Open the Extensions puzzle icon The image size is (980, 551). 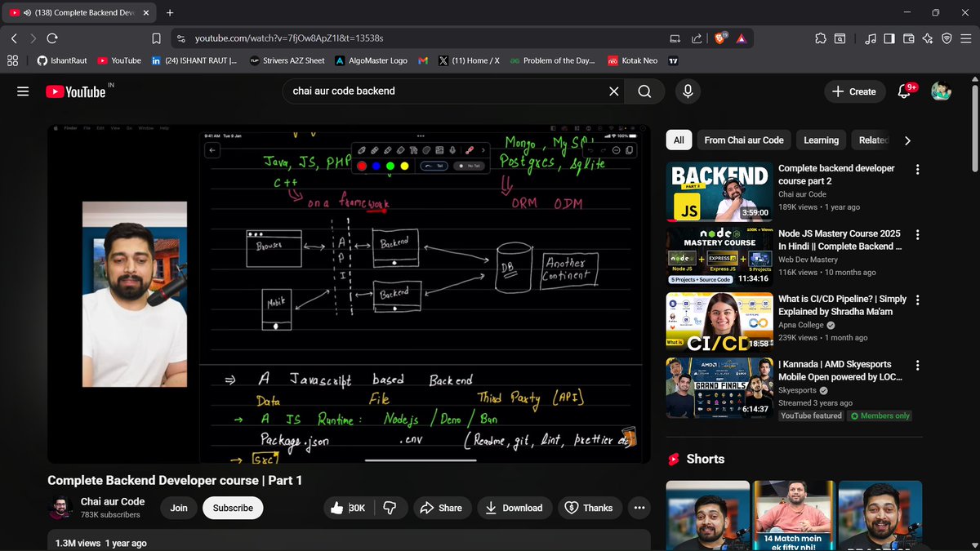tap(820, 38)
